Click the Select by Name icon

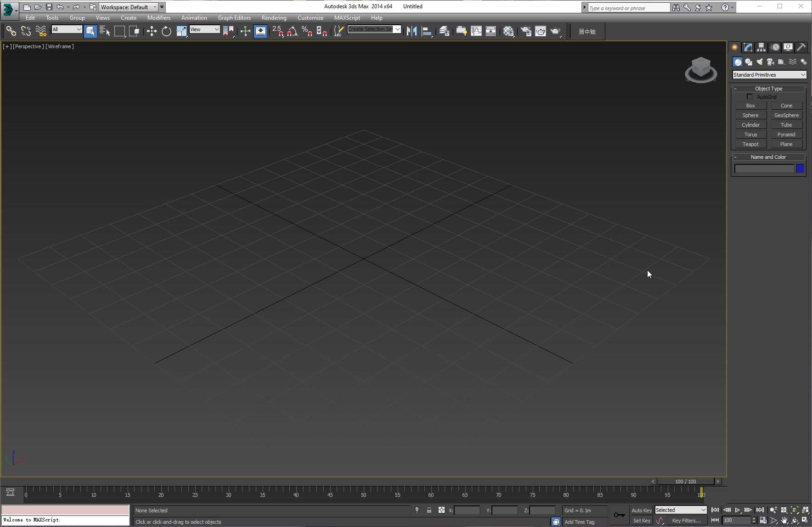[105, 31]
